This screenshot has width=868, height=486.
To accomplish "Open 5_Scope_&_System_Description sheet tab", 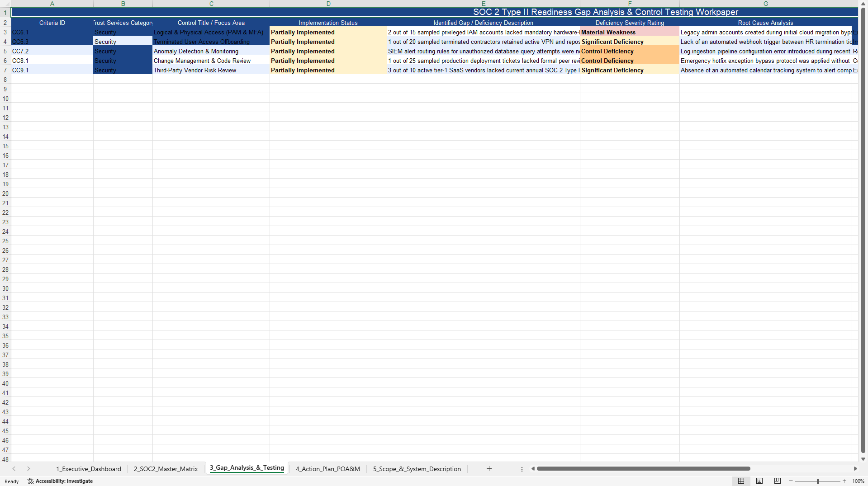I will pos(417,469).
